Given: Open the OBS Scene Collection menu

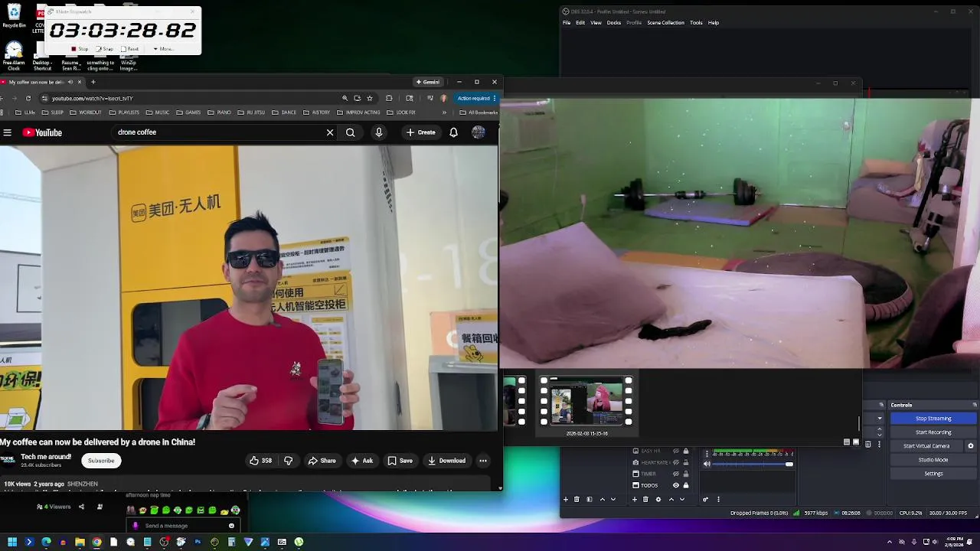Looking at the screenshot, I should tap(665, 23).
